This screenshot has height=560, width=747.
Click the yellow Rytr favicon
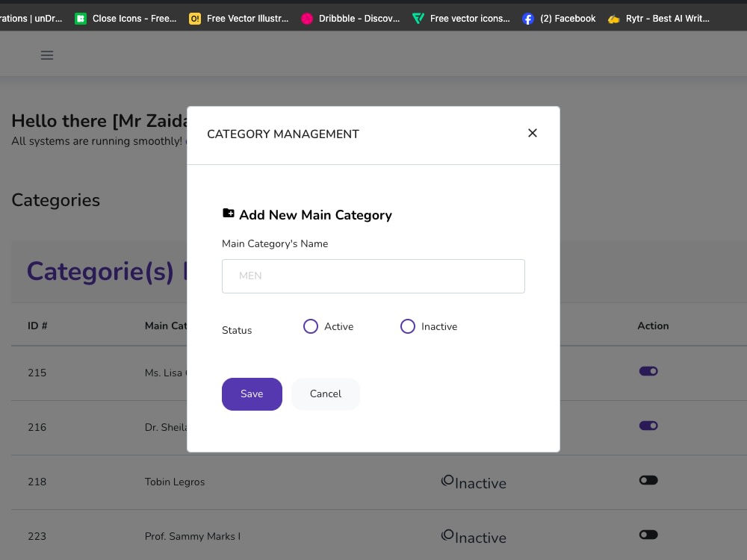point(613,19)
